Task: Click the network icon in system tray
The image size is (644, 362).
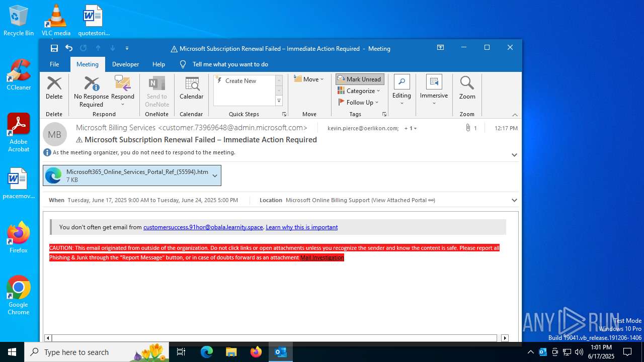Action: pos(567,352)
